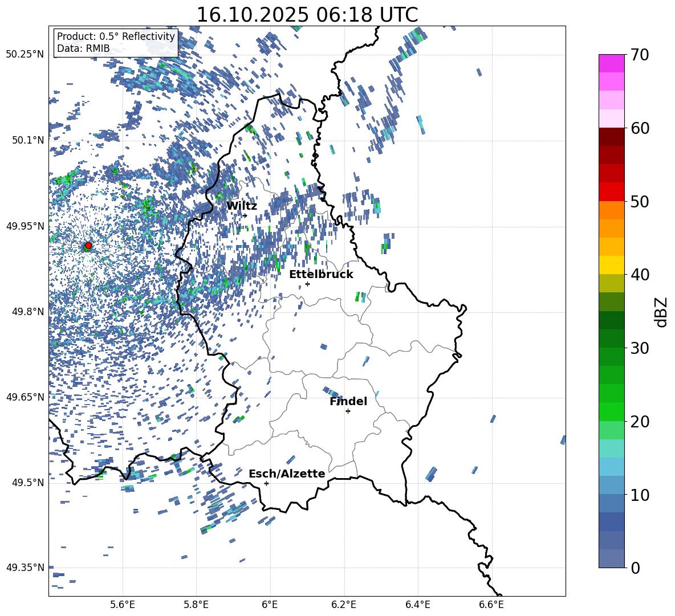Select the Ettelbruck city label
The height and width of the screenshot is (616, 675).
point(321,275)
